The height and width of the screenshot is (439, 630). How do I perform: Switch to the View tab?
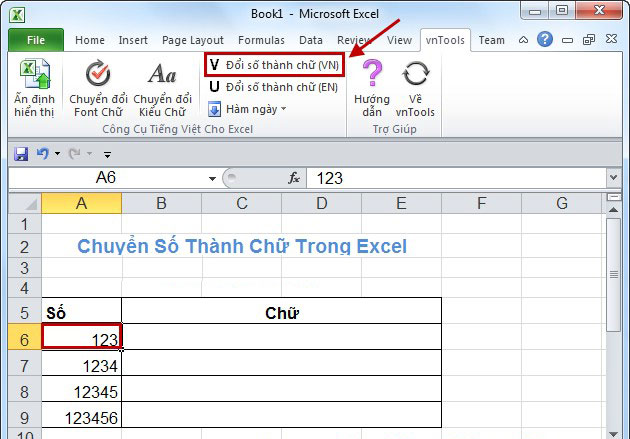point(399,40)
